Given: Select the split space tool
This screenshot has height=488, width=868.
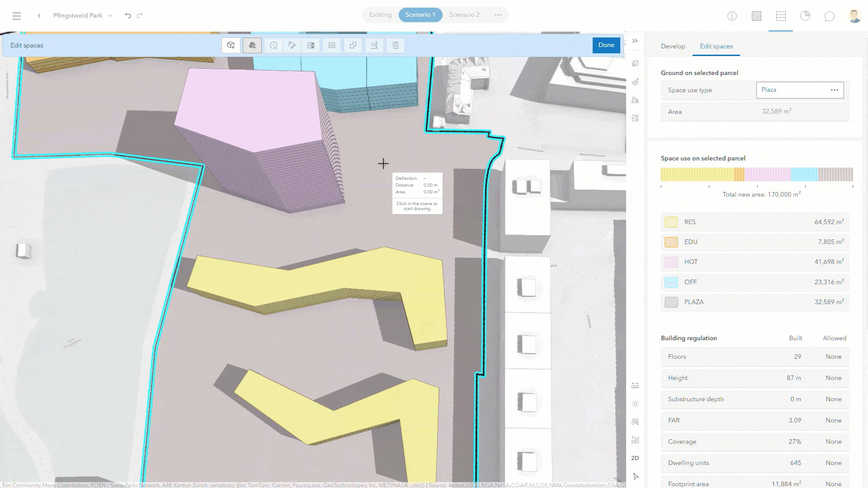Looking at the screenshot, I should 311,45.
